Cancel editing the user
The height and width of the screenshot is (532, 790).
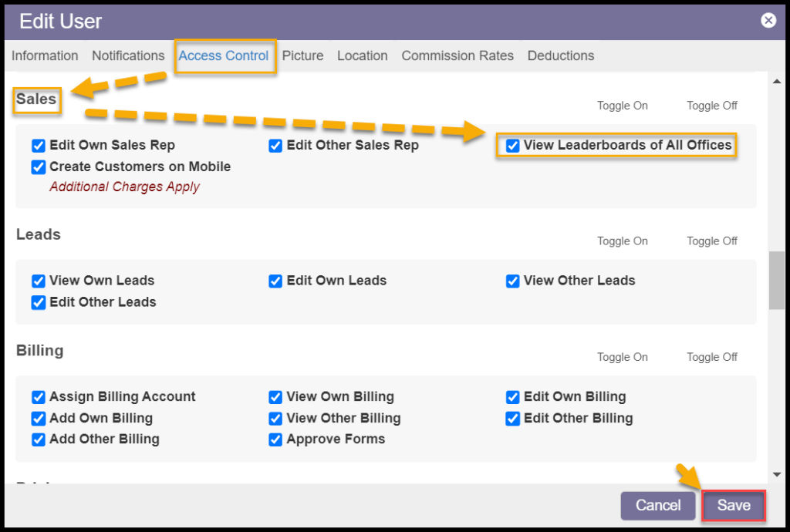pos(658,506)
